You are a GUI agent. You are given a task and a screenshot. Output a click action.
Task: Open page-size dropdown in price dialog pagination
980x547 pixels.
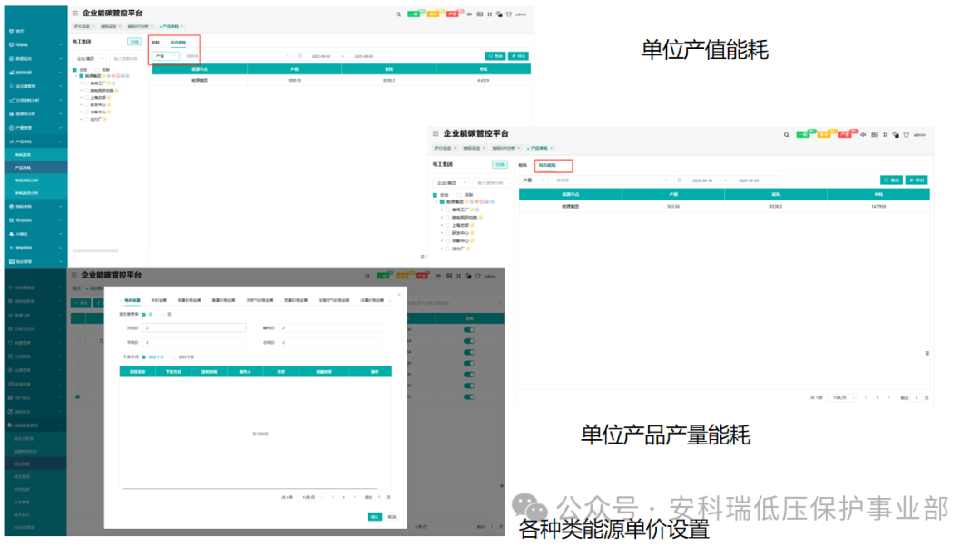[312, 497]
